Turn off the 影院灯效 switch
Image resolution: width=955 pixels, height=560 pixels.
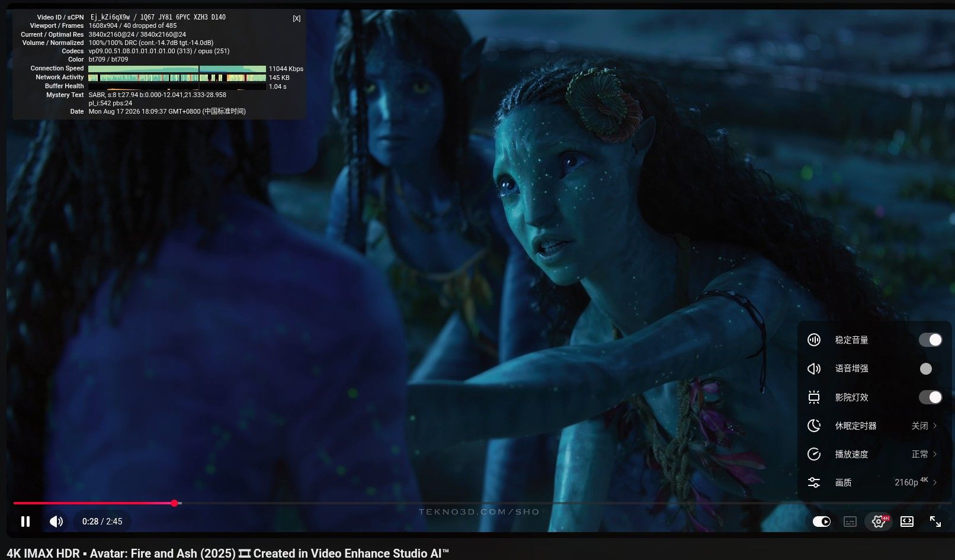click(x=930, y=397)
